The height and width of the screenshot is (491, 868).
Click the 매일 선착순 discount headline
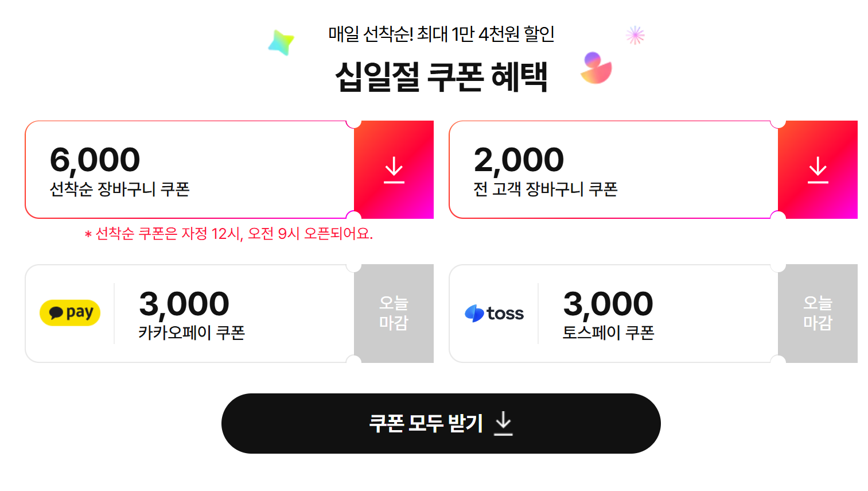coord(440,34)
